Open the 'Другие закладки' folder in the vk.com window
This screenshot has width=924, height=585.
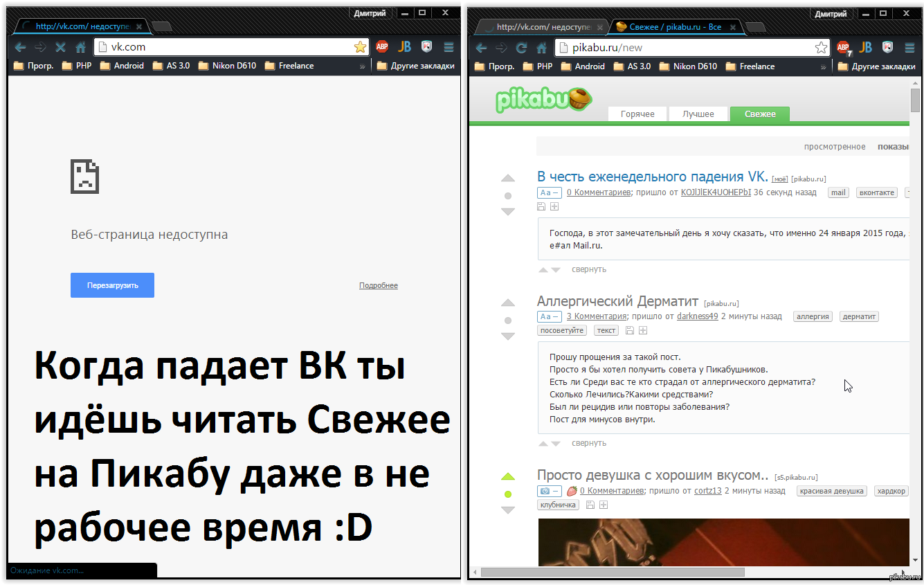tap(416, 66)
